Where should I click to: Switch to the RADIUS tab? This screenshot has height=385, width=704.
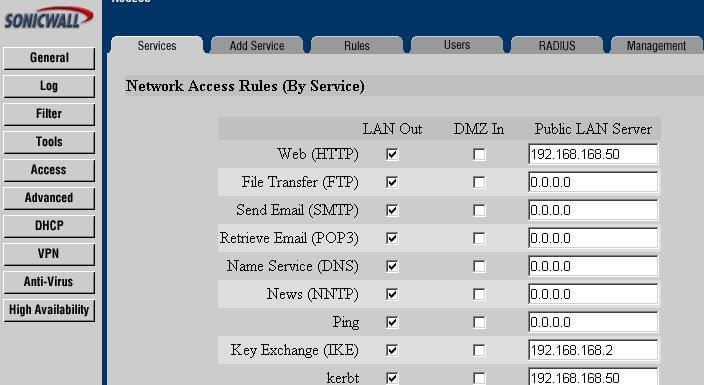pos(557,45)
